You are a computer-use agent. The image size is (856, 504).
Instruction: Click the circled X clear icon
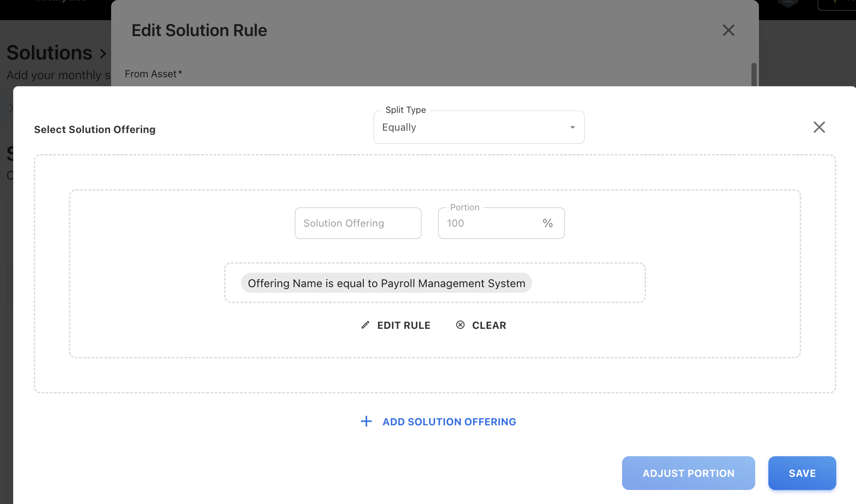460,325
